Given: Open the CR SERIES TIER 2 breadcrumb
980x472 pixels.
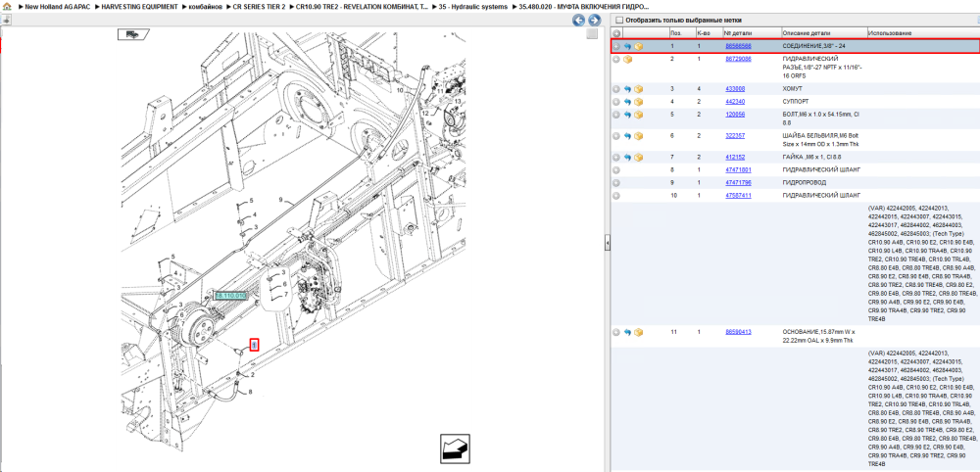Looking at the screenshot, I should coord(260,6).
